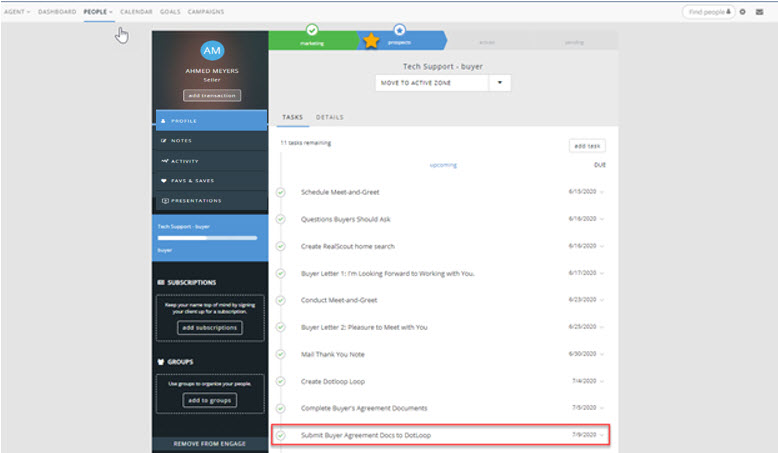Select the active pipeline stage
Screen dimensions: 778x453
pyautogui.click(x=487, y=42)
